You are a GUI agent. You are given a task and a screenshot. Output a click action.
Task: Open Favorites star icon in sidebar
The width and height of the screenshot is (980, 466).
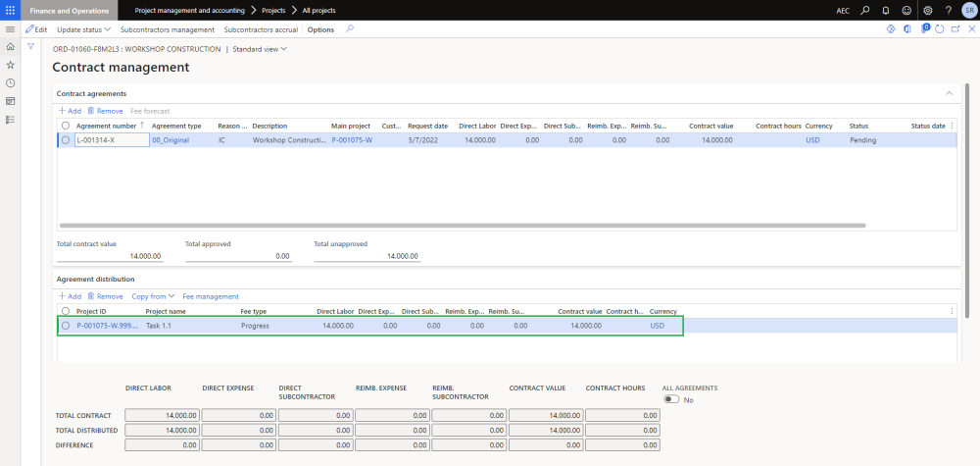(11, 65)
